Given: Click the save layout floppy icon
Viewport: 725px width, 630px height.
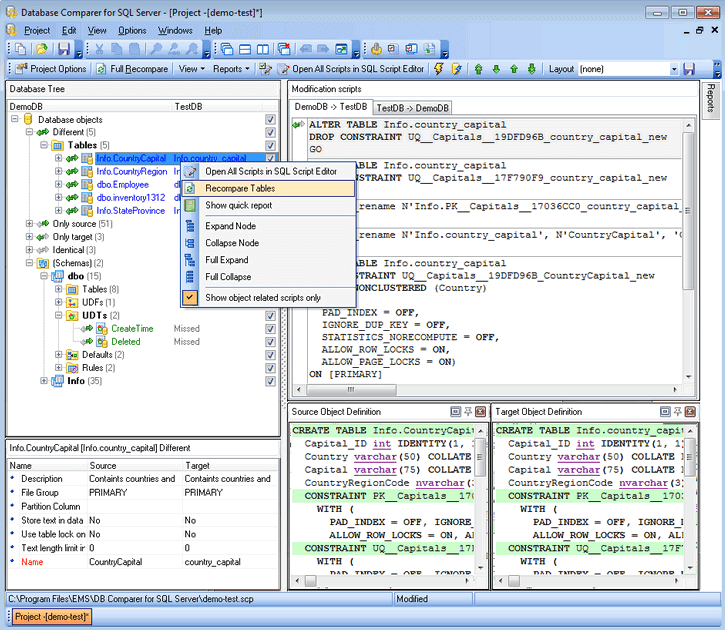Looking at the screenshot, I should click(x=689, y=69).
